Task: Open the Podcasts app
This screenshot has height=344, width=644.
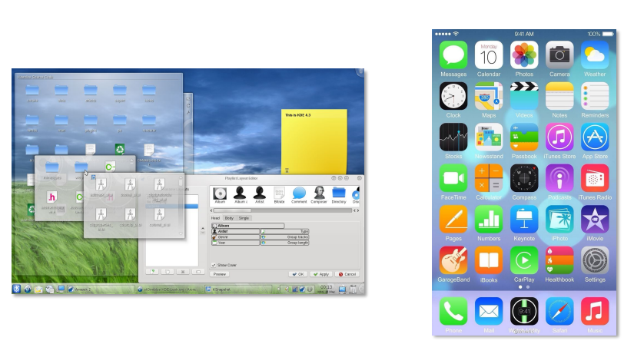Action: [559, 177]
